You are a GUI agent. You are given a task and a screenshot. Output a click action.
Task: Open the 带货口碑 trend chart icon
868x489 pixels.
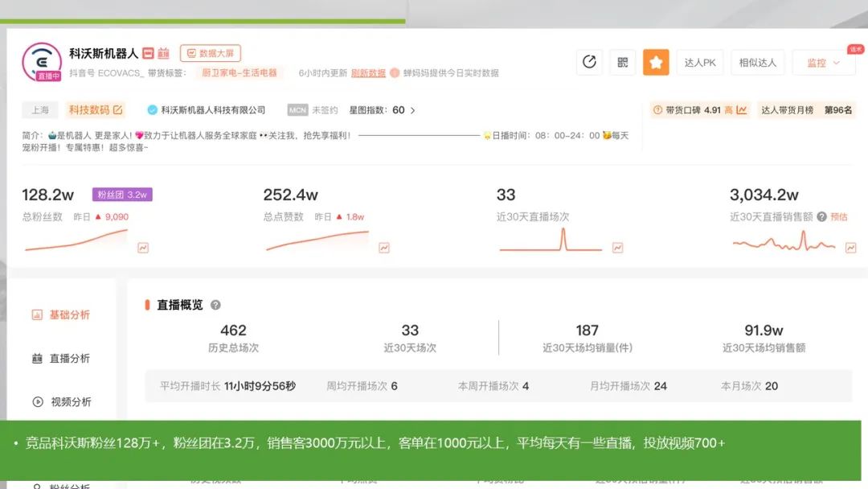click(x=742, y=110)
